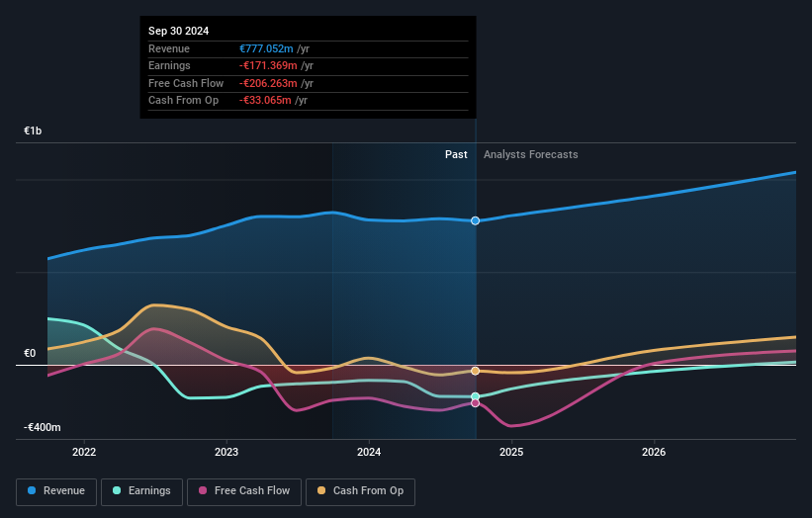This screenshot has height=518, width=812.
Task: Click the orange Cash From Op data point
Action: (475, 371)
